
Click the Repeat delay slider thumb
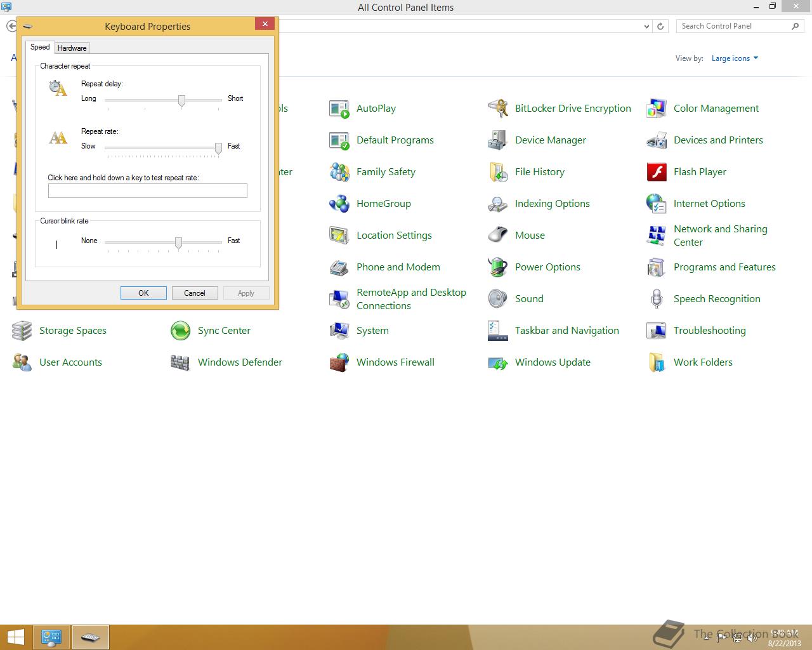pos(182,101)
